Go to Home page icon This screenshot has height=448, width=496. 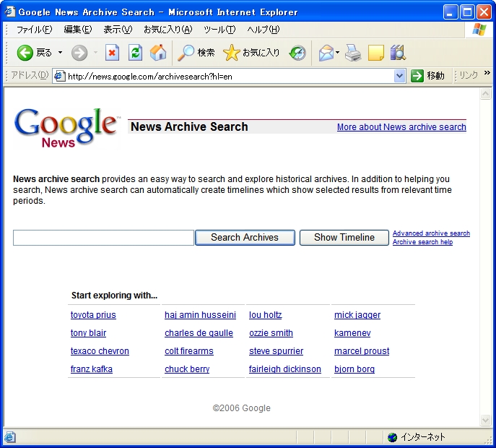tap(158, 53)
